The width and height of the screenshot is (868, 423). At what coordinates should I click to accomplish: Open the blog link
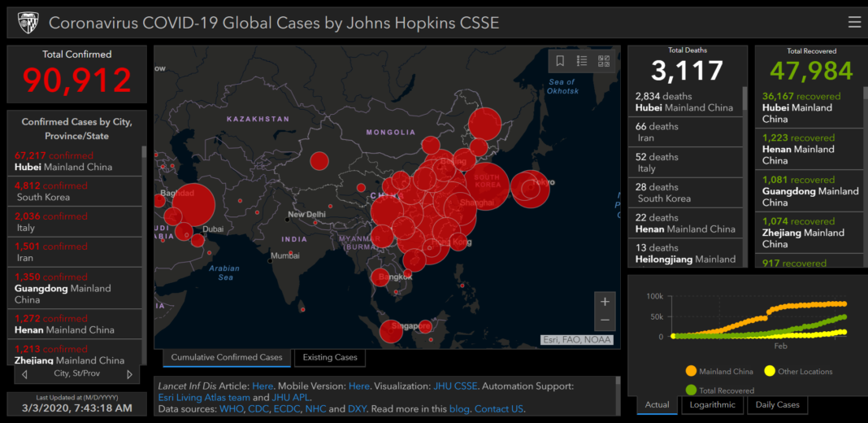[x=459, y=409]
